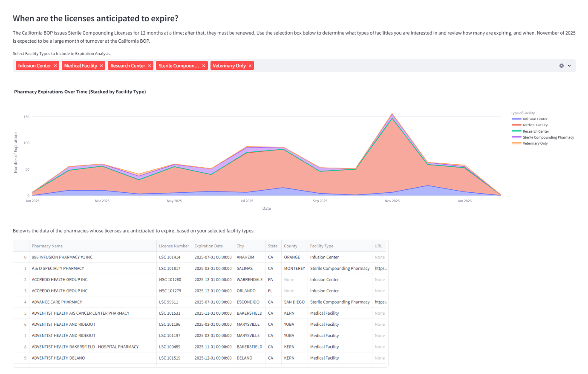Toggle Medical Facility series in legend
Screen dimensions: 588x374
click(535, 125)
